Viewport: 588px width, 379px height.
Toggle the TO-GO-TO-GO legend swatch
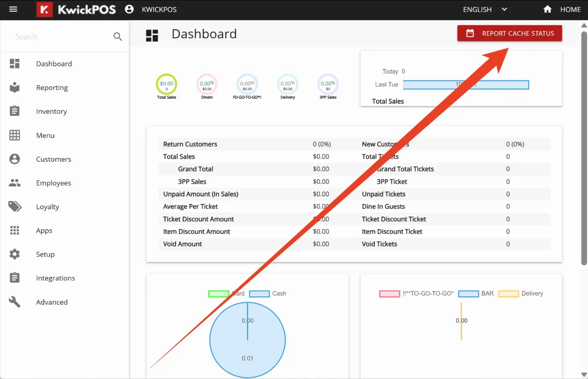pos(389,294)
